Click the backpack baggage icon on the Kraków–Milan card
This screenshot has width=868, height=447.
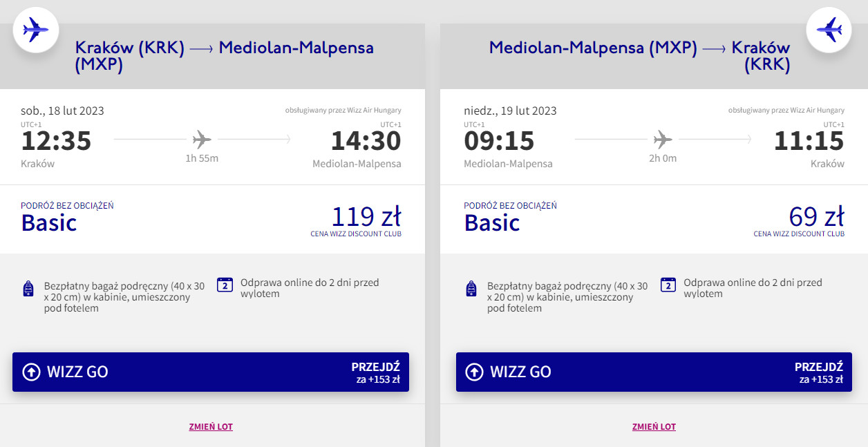tap(28, 289)
